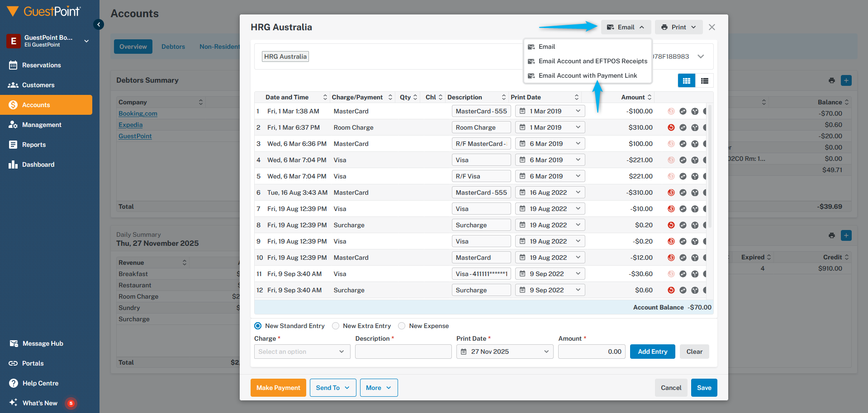The height and width of the screenshot is (413, 868).
Task: Switch to list view icon
Action: (704, 81)
